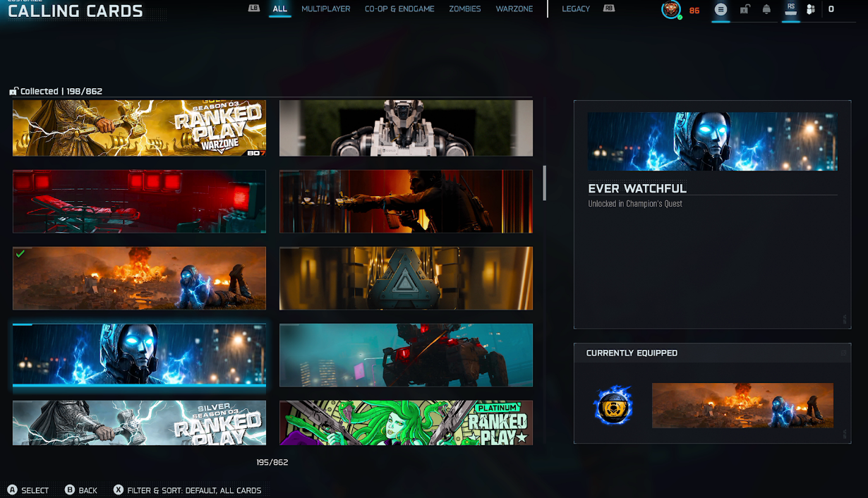
Task: Switch to the ALL tab
Action: pyautogui.click(x=280, y=9)
